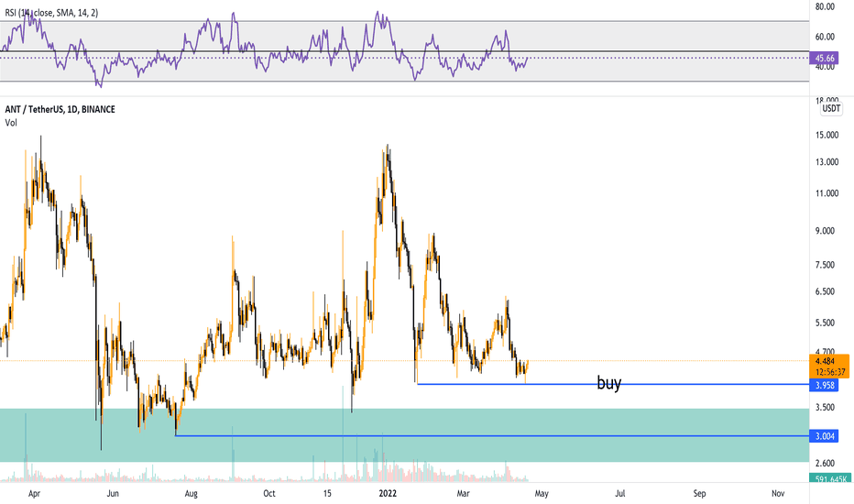
Task: Click the Jul date on time axis
Action: pyautogui.click(x=619, y=494)
